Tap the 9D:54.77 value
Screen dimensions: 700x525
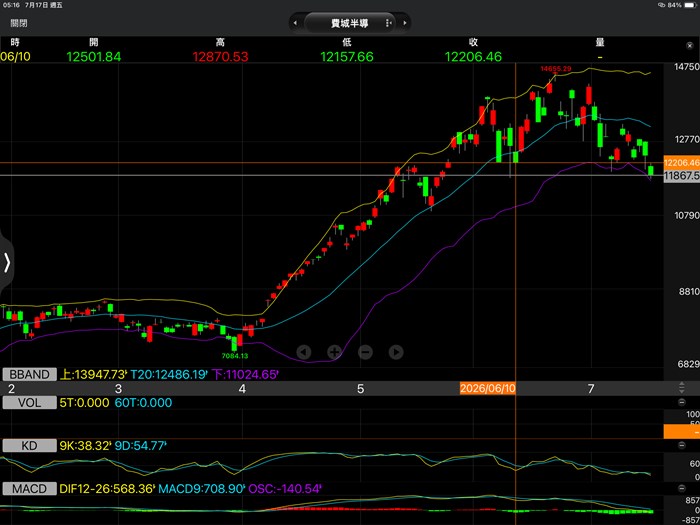tap(141, 445)
